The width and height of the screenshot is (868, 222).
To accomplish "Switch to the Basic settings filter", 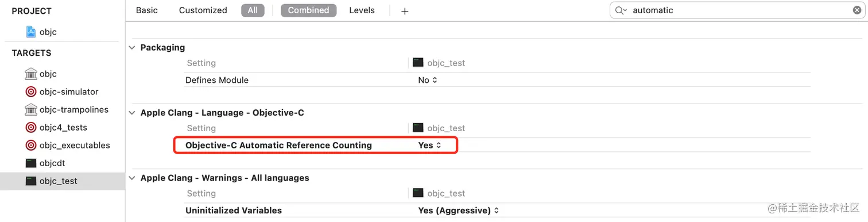I will point(147,10).
